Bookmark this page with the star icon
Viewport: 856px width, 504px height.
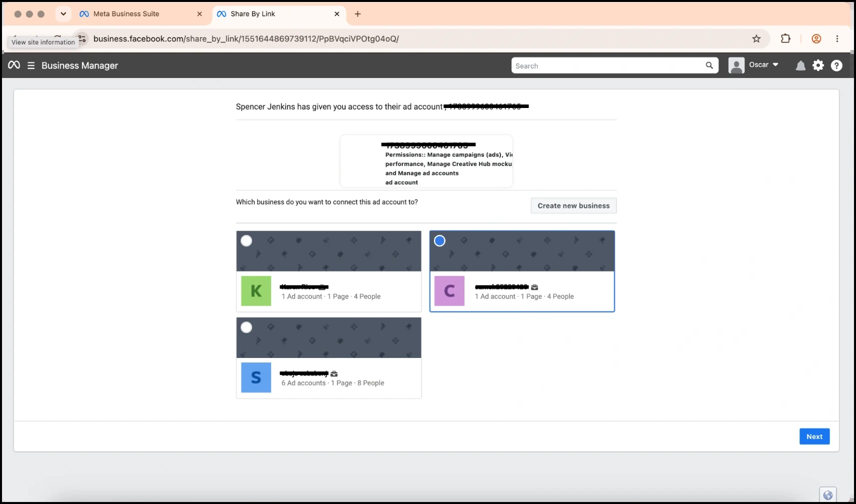[x=756, y=38]
